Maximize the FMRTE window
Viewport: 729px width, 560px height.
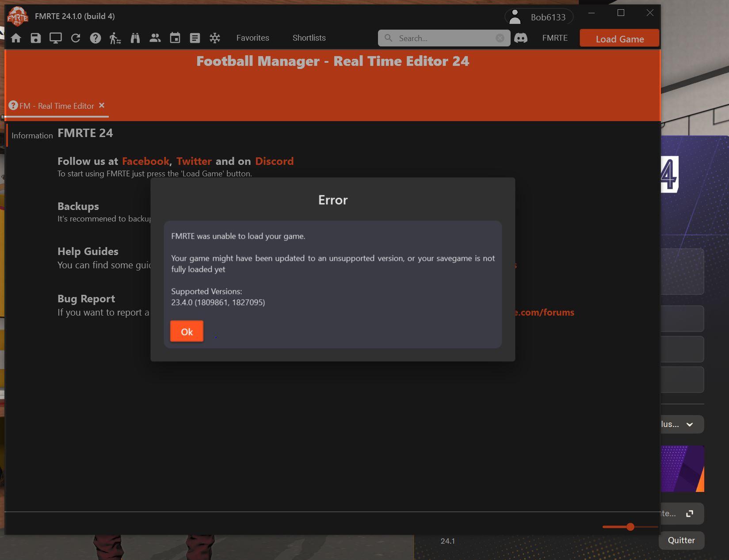point(621,13)
